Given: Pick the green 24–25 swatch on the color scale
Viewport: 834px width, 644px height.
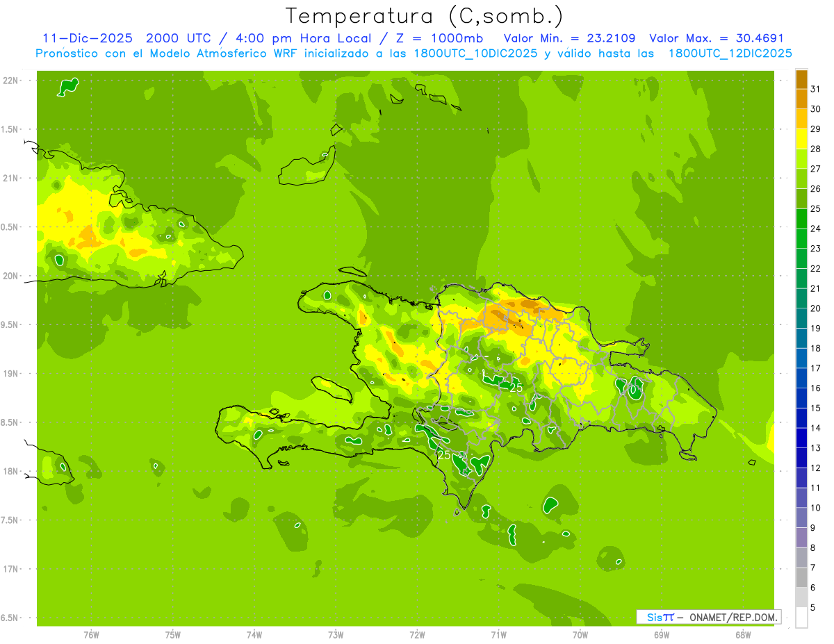Looking at the screenshot, I should point(801,219).
